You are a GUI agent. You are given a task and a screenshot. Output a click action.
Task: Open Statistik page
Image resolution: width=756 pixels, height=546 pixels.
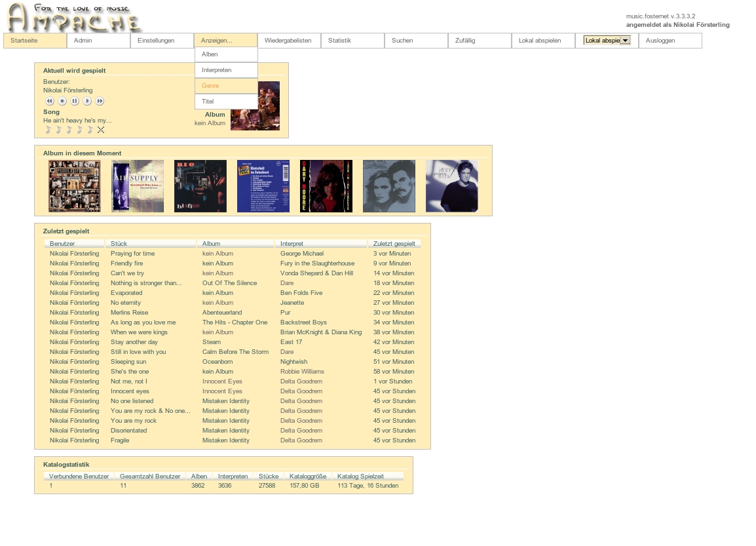[x=353, y=41]
